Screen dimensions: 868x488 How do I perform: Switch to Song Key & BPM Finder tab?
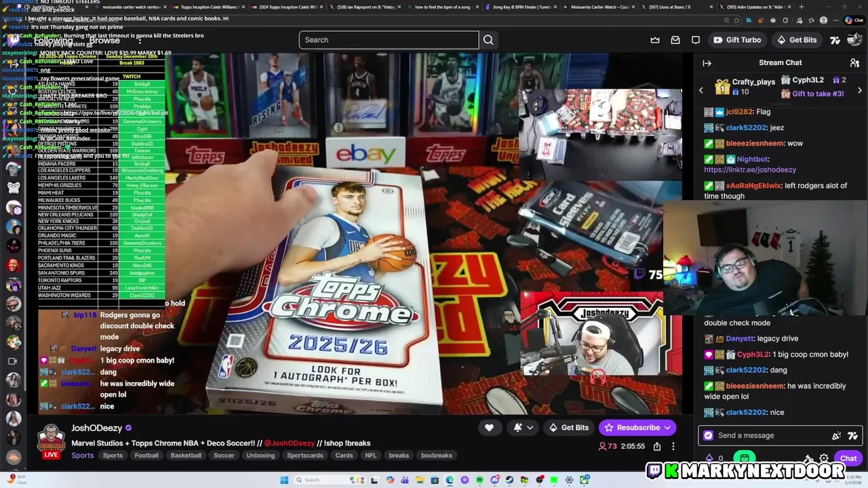[522, 7]
